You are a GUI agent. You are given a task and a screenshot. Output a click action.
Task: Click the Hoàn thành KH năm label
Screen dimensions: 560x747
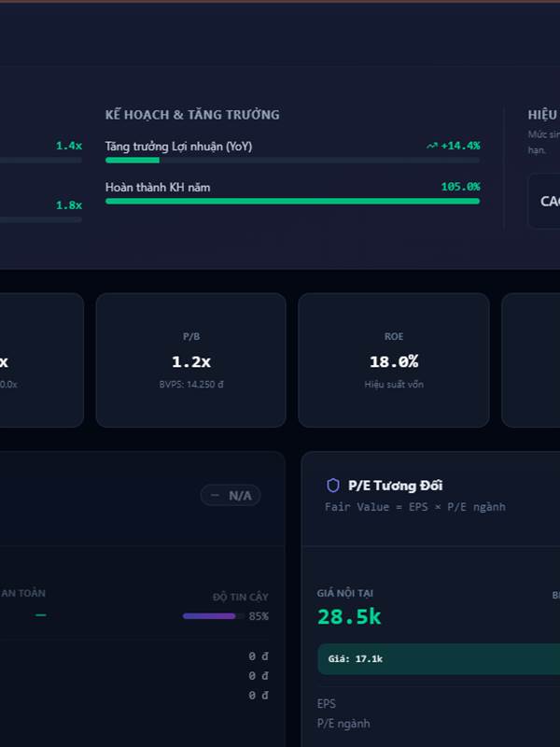tap(158, 188)
